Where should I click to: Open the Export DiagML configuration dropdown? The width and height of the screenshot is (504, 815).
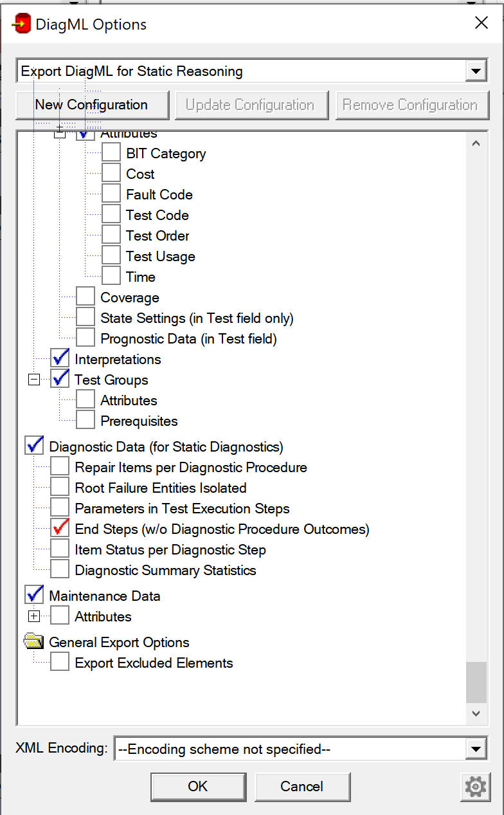[x=476, y=71]
